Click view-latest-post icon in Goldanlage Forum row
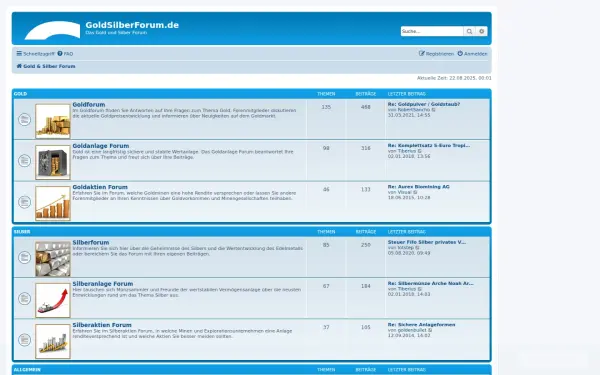The height and width of the screenshot is (375, 600). (419, 151)
